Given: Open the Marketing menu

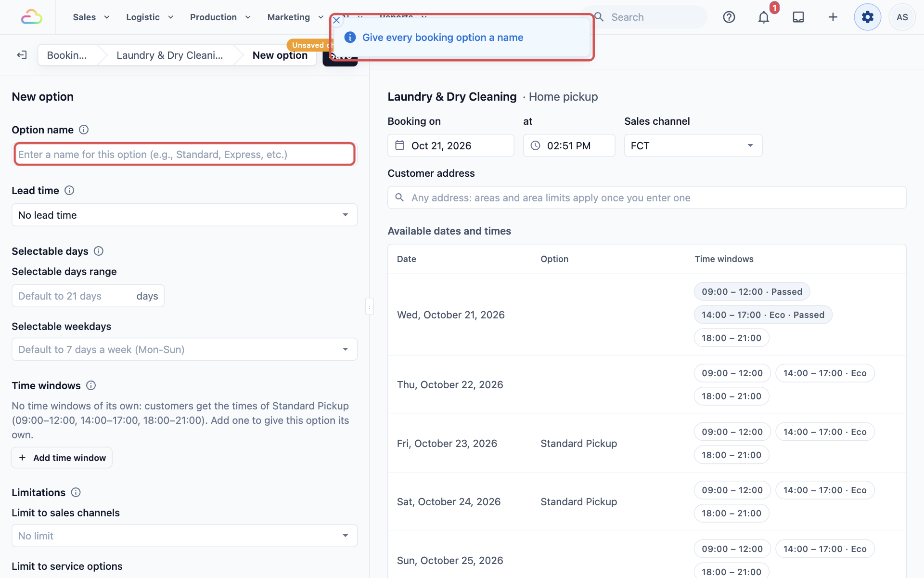Looking at the screenshot, I should coord(295,17).
